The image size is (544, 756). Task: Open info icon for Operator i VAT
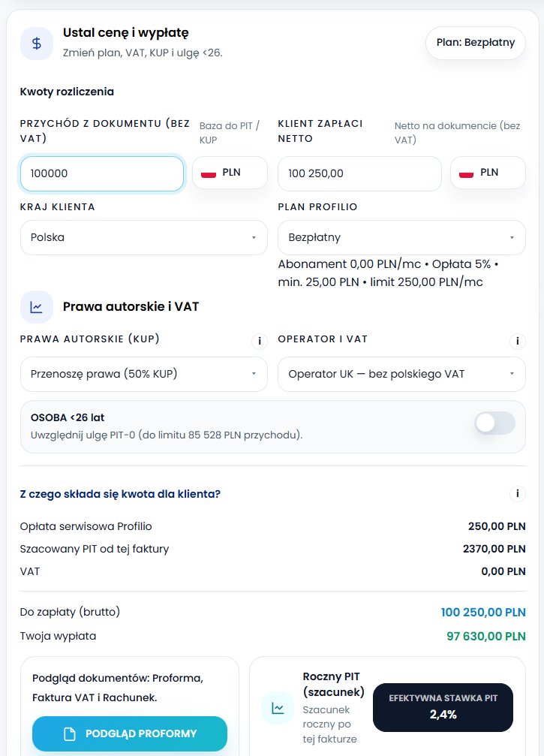click(x=517, y=342)
